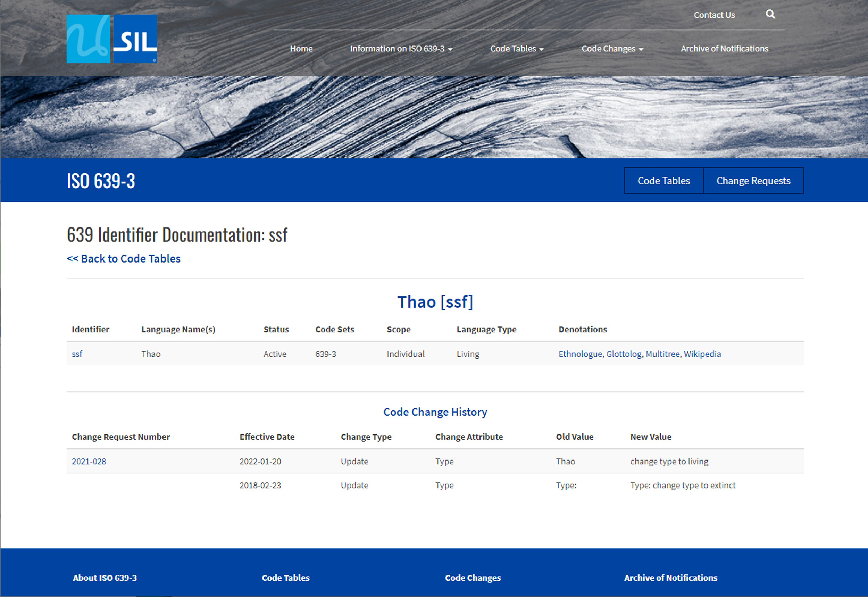868x597 pixels.
Task: Open Code Changes in footer
Action: 473,578
